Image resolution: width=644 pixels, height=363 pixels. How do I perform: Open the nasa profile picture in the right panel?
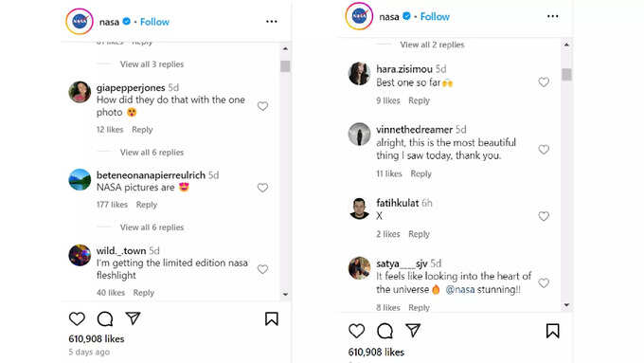[x=359, y=16]
